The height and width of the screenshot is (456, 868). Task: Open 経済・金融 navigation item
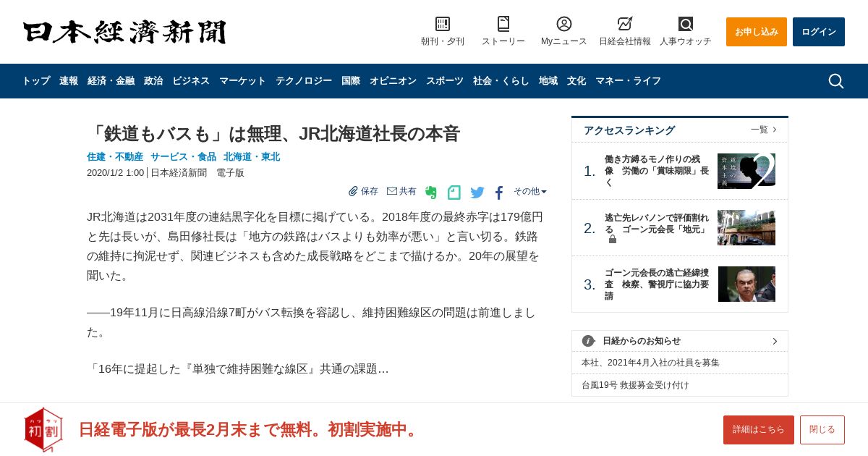click(x=111, y=81)
